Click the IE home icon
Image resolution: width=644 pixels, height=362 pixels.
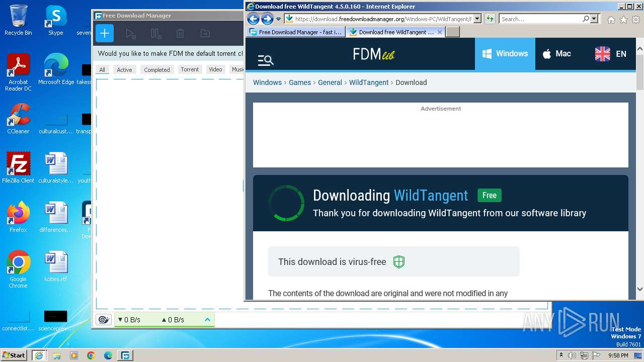611,20
